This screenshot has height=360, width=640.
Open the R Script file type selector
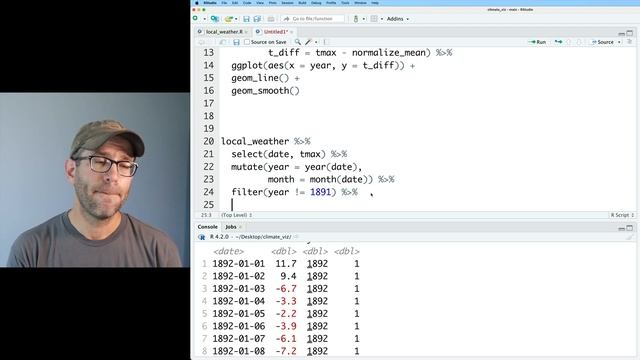(x=622, y=215)
